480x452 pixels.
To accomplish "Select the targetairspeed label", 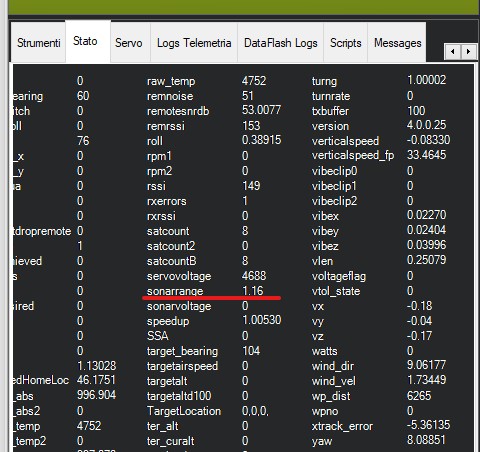I will tap(182, 366).
